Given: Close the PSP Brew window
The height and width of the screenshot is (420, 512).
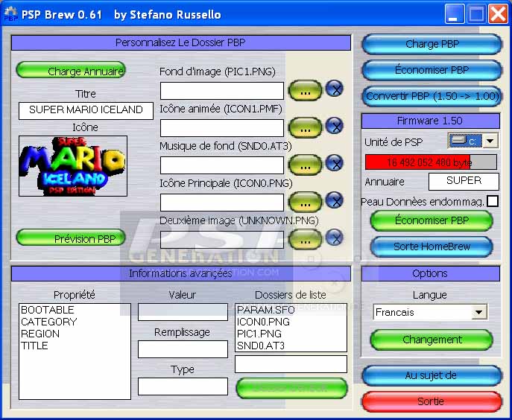Looking at the screenshot, I should [498, 14].
